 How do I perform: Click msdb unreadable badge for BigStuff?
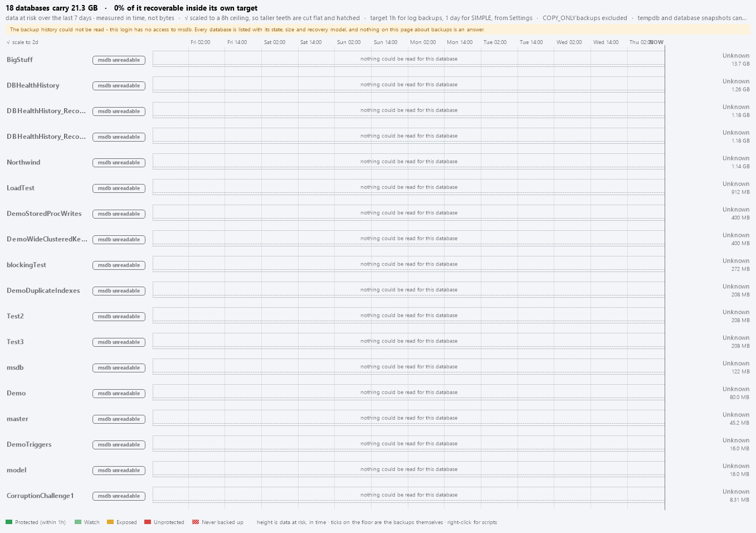(119, 60)
